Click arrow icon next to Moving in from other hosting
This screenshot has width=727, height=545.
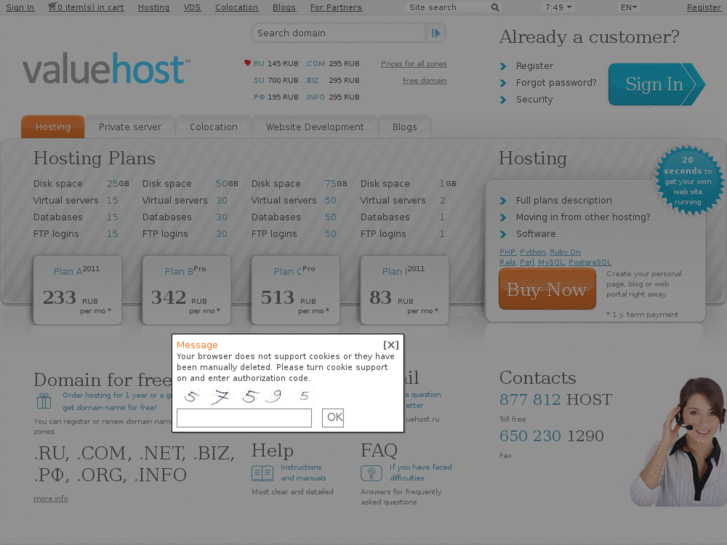click(x=503, y=218)
